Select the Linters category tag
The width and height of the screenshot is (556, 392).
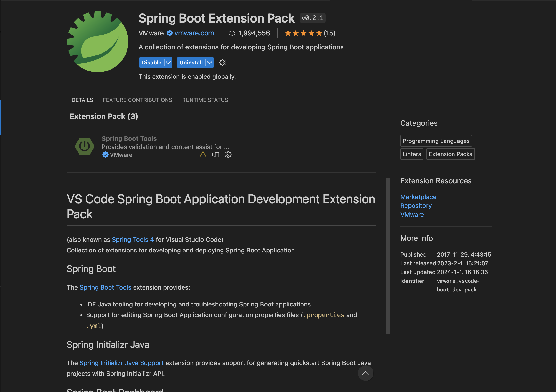click(x=412, y=154)
